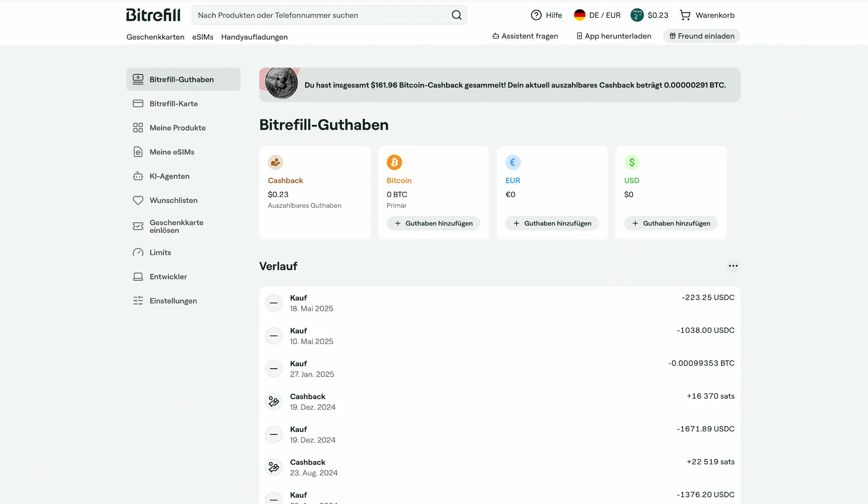This screenshot has height=504, width=868.
Task: Click the Cashback card hand icon
Action: click(x=275, y=162)
